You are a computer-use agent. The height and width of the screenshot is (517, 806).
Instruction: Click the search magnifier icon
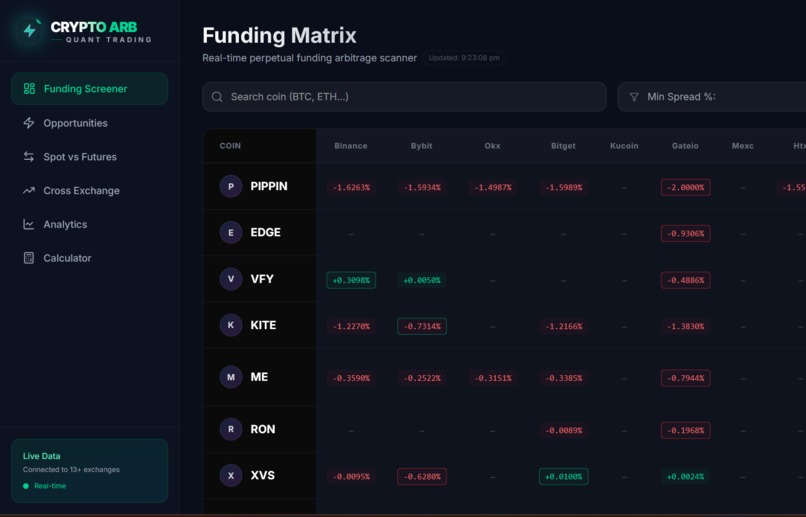(217, 97)
